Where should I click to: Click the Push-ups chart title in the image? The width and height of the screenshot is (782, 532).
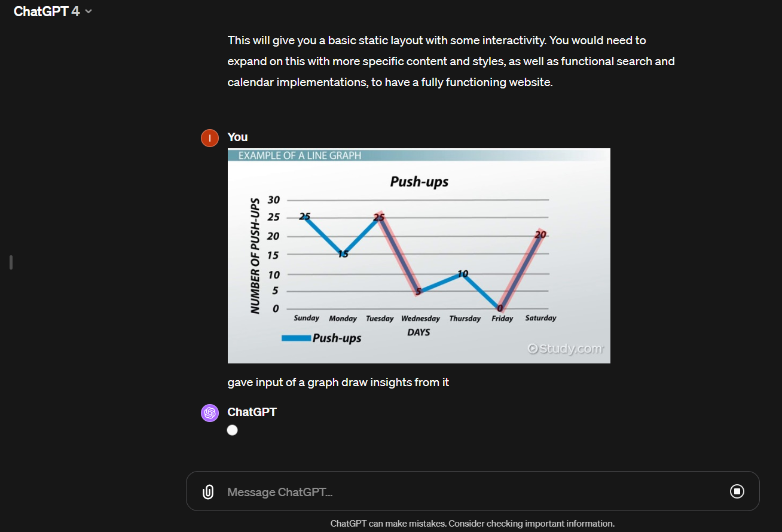[419, 182]
